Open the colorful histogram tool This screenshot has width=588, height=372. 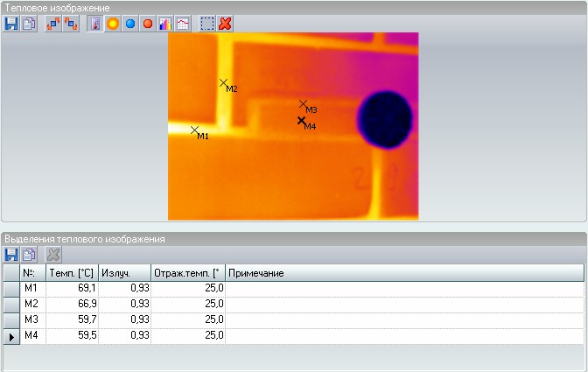[x=164, y=24]
